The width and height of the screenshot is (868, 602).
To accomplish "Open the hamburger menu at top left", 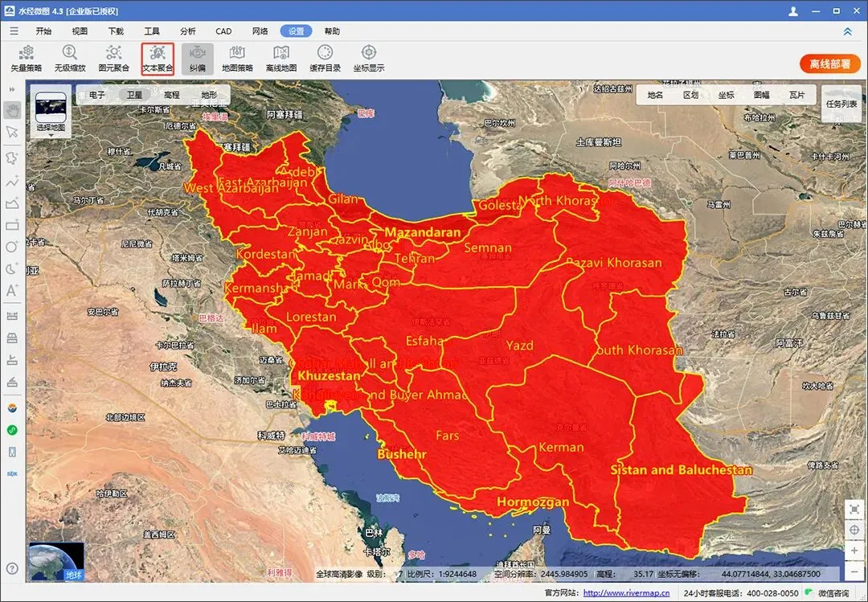I will (x=14, y=31).
